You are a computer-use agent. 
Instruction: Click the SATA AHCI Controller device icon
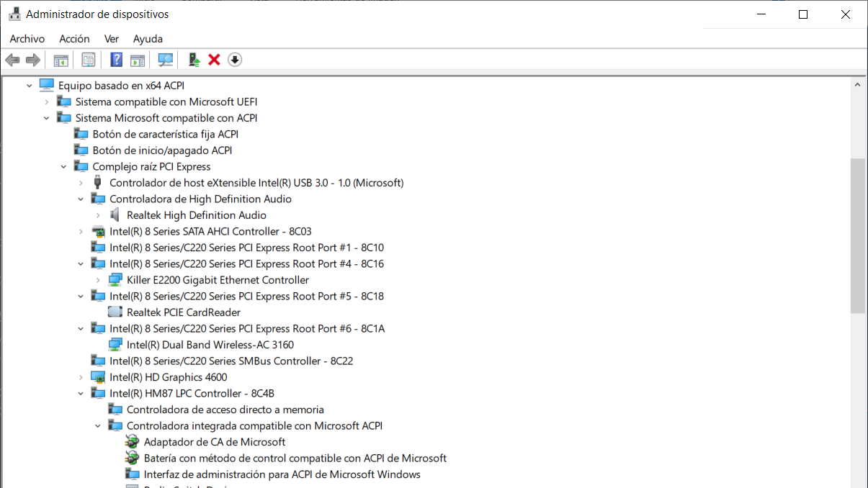(x=98, y=232)
